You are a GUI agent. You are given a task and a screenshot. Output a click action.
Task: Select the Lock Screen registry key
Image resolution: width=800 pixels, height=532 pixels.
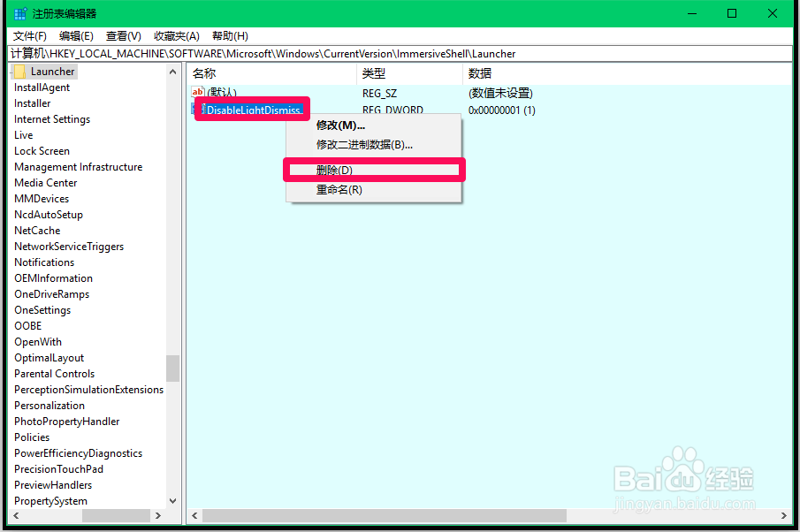pyautogui.click(x=42, y=150)
